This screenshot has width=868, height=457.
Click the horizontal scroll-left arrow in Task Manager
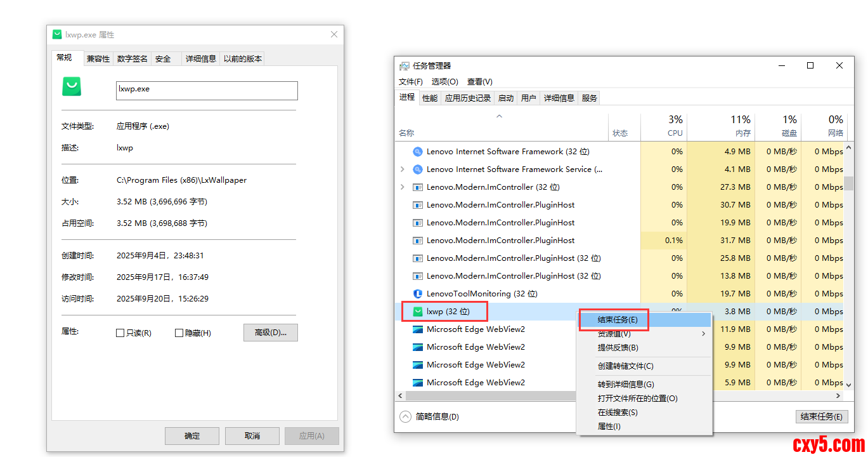coord(399,395)
